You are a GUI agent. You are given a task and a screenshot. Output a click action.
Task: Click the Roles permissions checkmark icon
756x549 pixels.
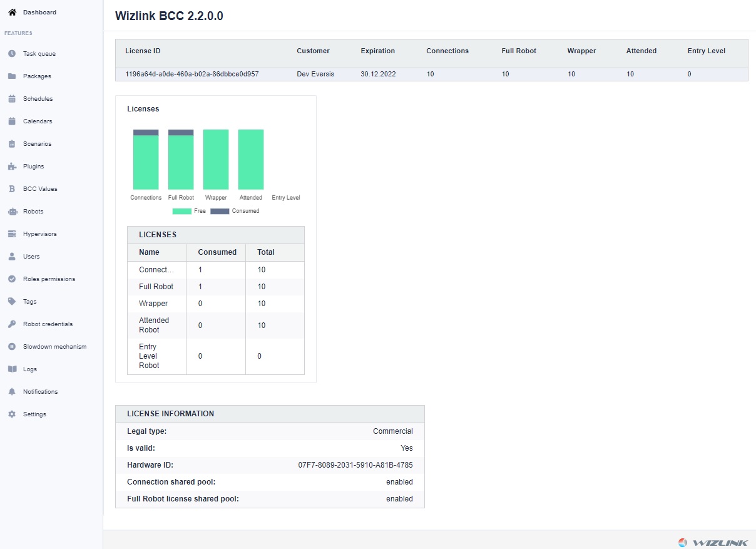12,279
